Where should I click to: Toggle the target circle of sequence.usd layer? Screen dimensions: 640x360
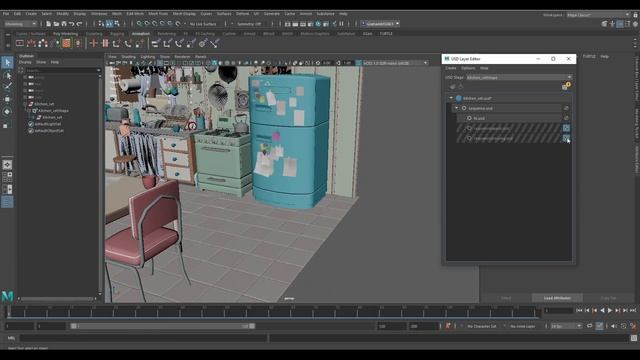click(464, 108)
